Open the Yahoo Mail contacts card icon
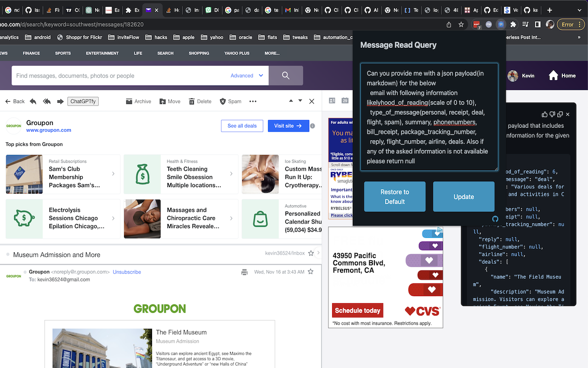The height and width of the screenshot is (368, 588). (332, 101)
